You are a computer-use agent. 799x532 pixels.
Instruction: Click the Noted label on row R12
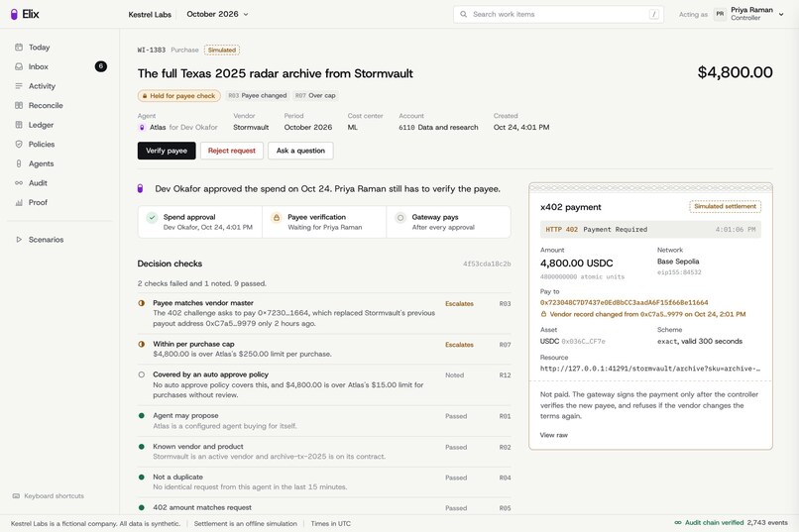(455, 375)
